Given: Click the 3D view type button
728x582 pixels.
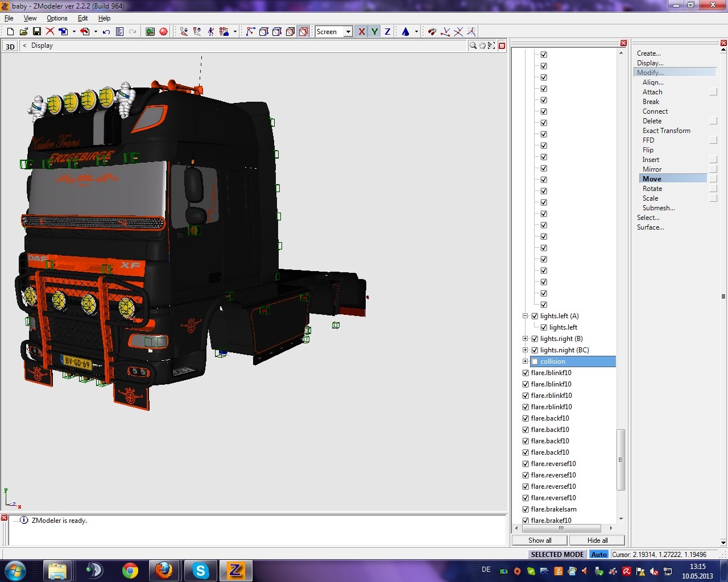Looking at the screenshot, I should [10, 46].
